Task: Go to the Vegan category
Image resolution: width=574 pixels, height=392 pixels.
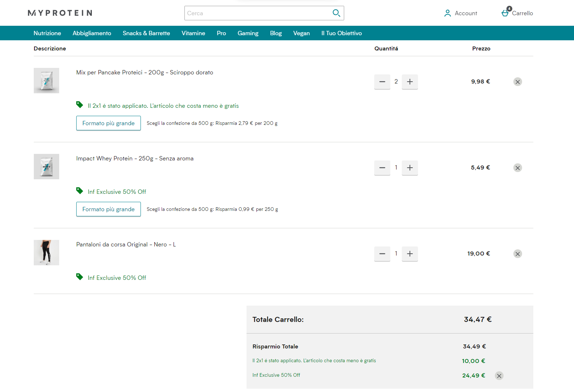Action: point(301,33)
